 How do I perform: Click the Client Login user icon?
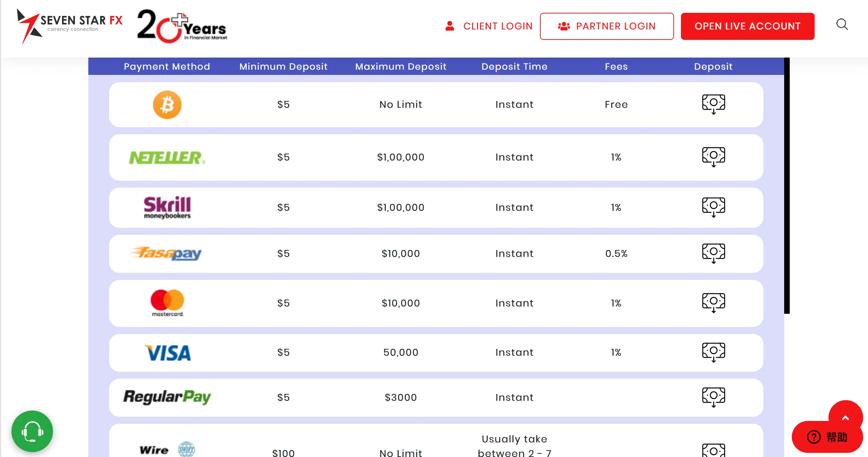coord(450,26)
